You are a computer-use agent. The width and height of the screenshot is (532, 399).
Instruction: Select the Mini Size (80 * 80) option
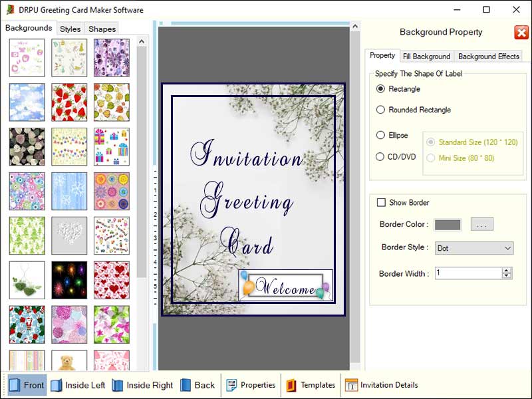click(x=430, y=158)
